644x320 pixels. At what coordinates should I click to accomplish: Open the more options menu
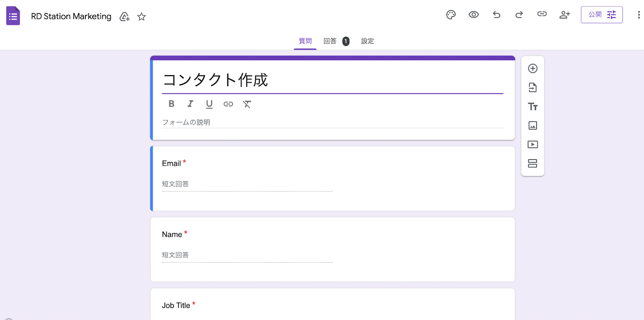click(x=638, y=15)
